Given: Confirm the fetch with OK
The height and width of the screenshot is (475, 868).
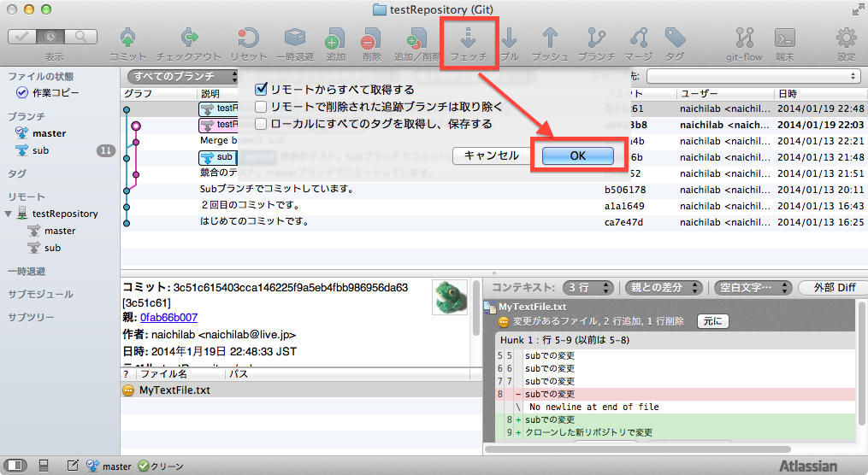Looking at the screenshot, I should coord(577,156).
